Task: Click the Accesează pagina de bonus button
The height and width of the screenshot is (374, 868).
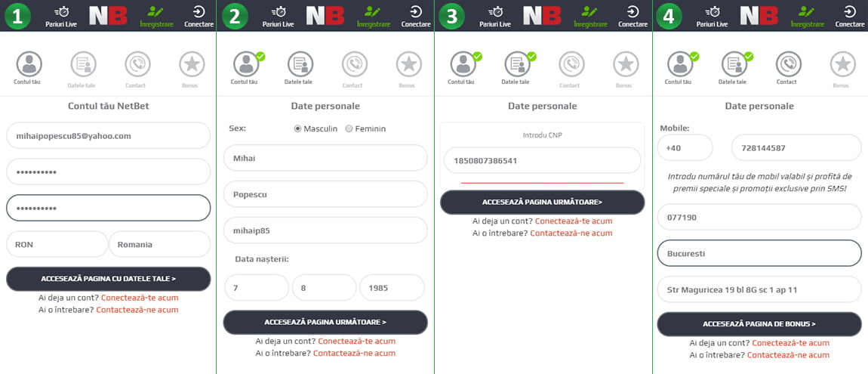Action: coord(759,324)
